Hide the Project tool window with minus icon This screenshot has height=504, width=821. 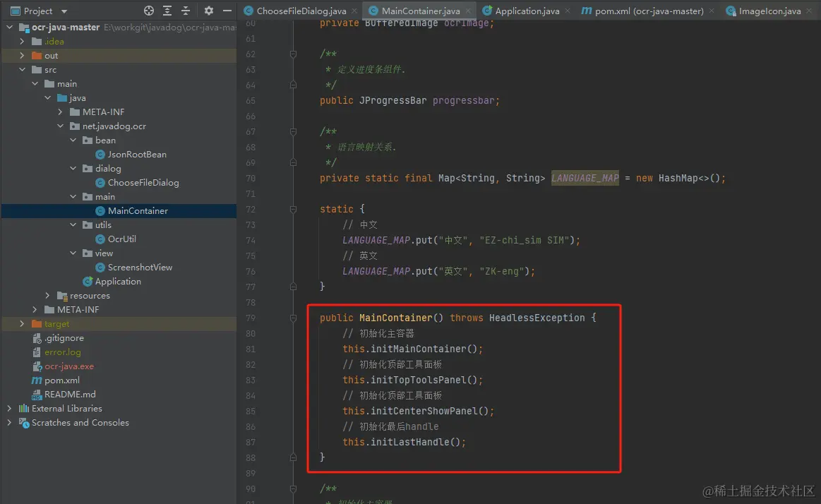227,11
